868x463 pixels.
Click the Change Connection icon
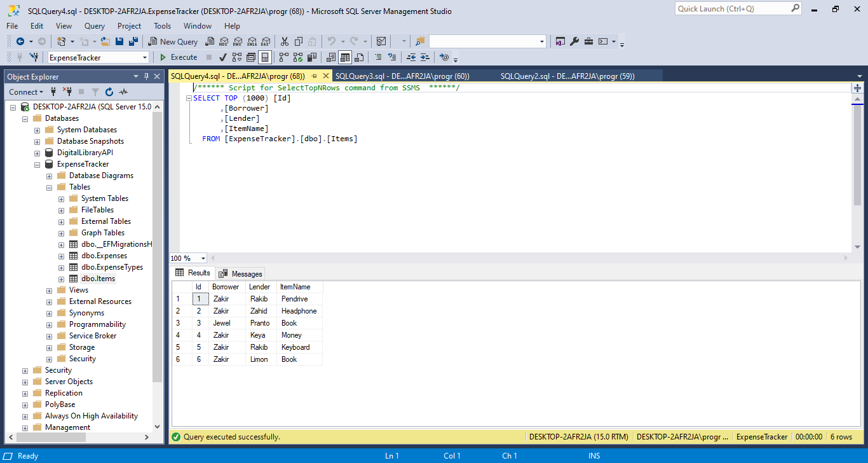tap(34, 57)
